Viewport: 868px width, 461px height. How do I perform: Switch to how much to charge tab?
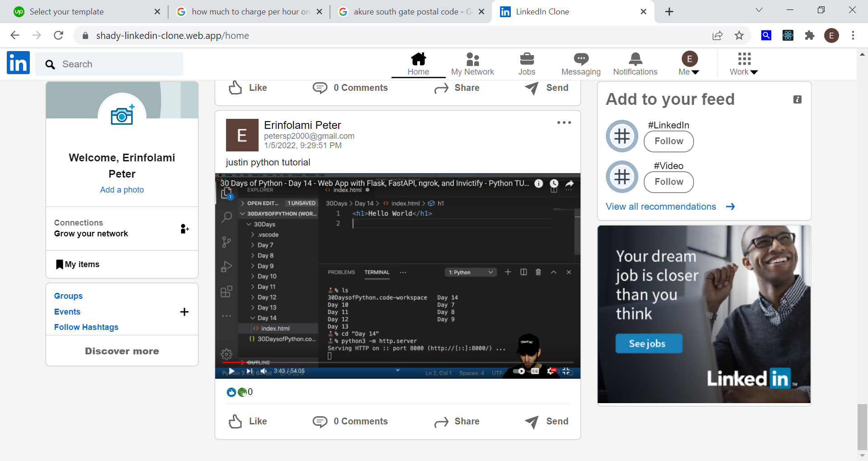click(250, 12)
